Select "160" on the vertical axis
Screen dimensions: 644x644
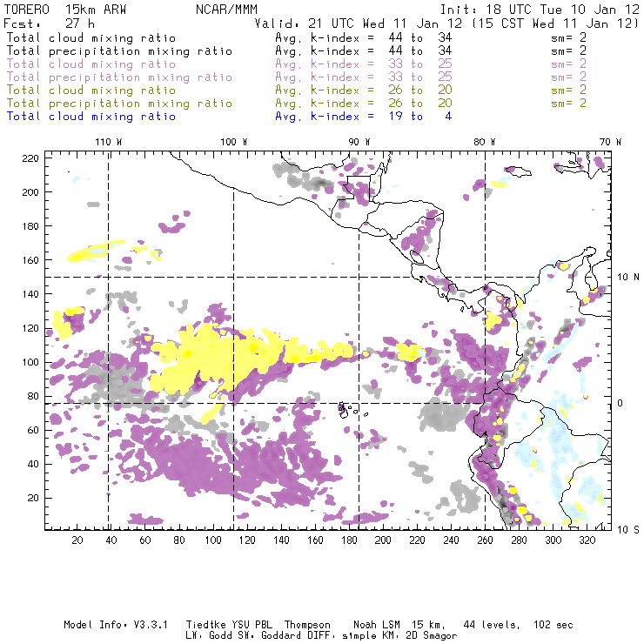pyautogui.click(x=30, y=260)
